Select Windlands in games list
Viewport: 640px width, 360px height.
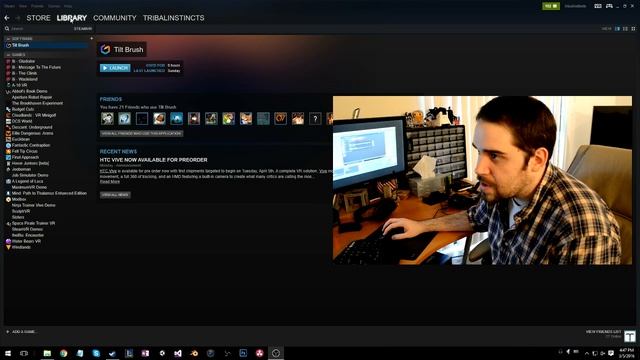(x=21, y=247)
